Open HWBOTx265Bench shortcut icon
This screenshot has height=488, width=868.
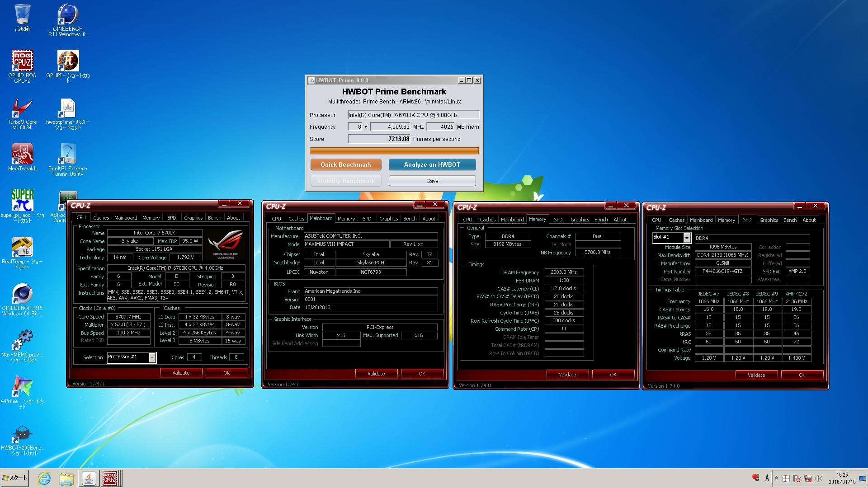click(x=22, y=440)
